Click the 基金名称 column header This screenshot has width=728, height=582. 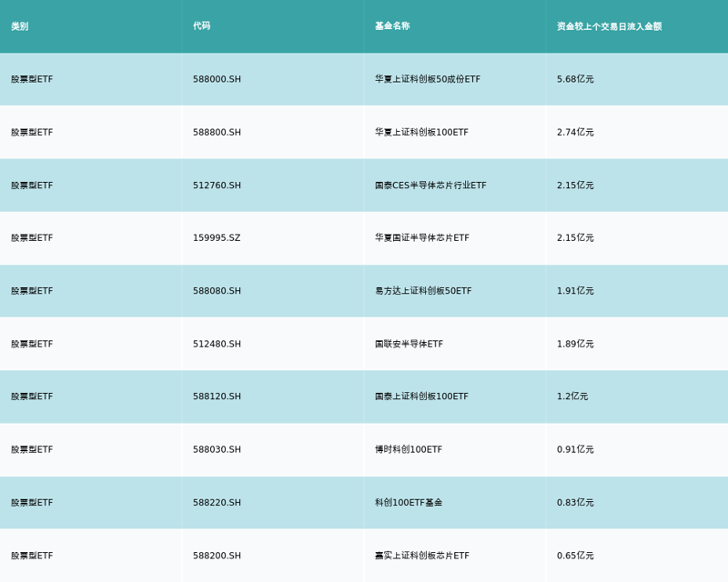tap(392, 26)
